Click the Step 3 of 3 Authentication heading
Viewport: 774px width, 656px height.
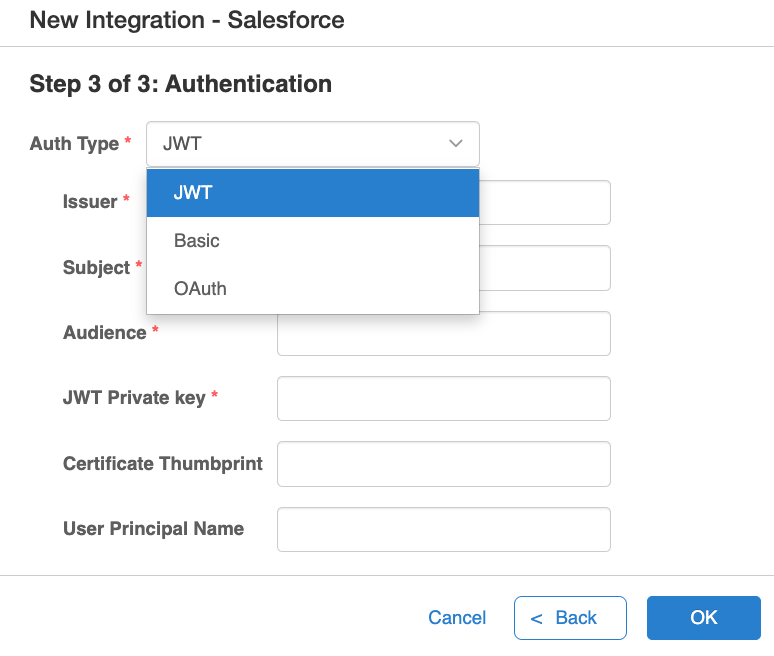(181, 83)
